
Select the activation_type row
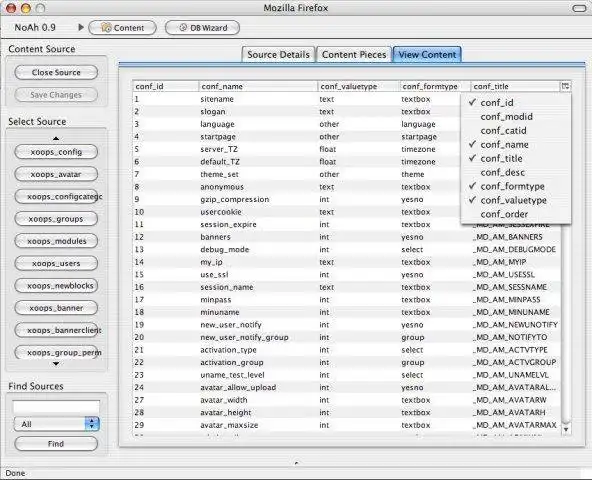[x=347, y=350]
